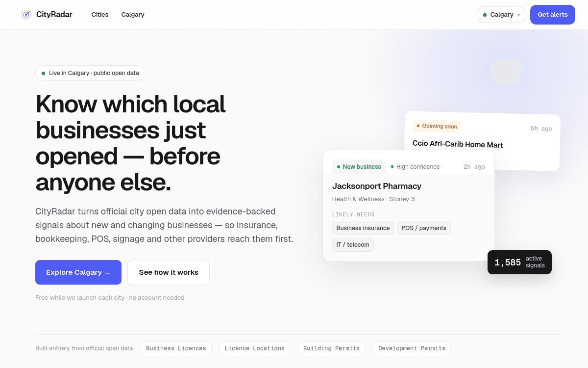
Task: Click the Business insurance tag
Action: [x=363, y=228]
